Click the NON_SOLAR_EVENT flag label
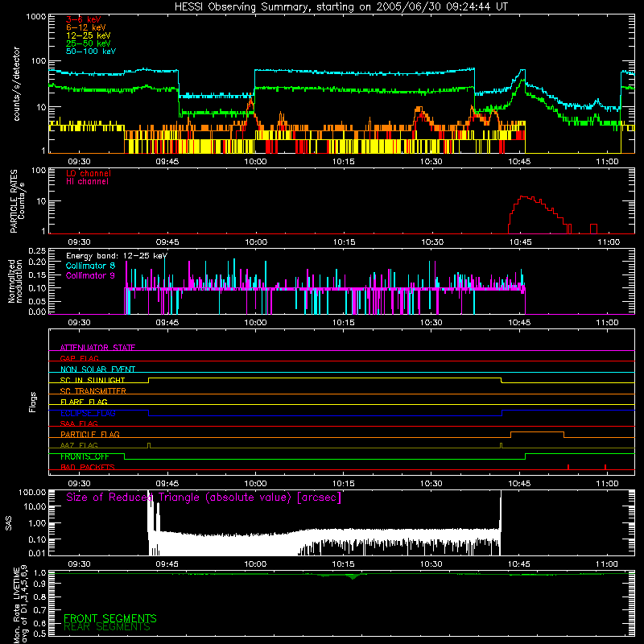This screenshot has height=644, width=644. tap(97, 369)
